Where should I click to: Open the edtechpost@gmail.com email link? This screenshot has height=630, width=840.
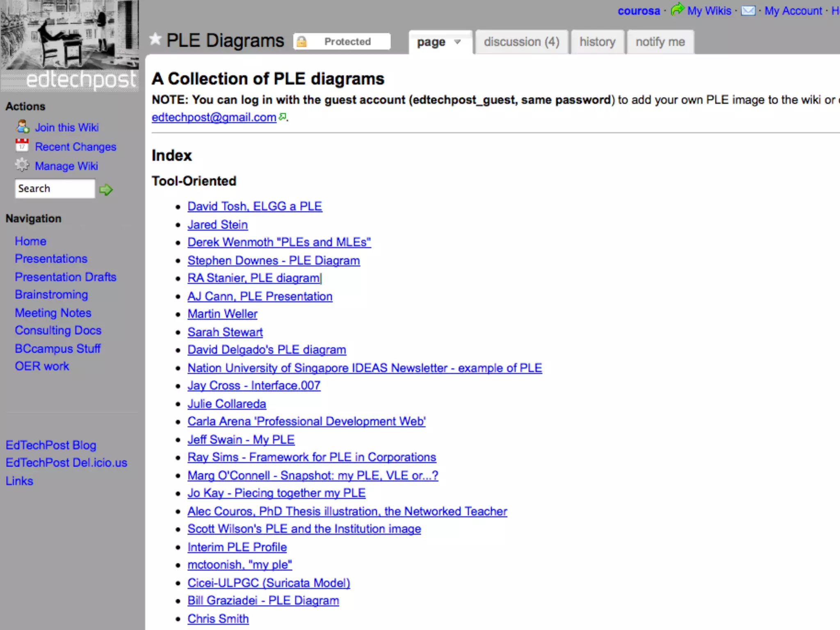pos(214,117)
